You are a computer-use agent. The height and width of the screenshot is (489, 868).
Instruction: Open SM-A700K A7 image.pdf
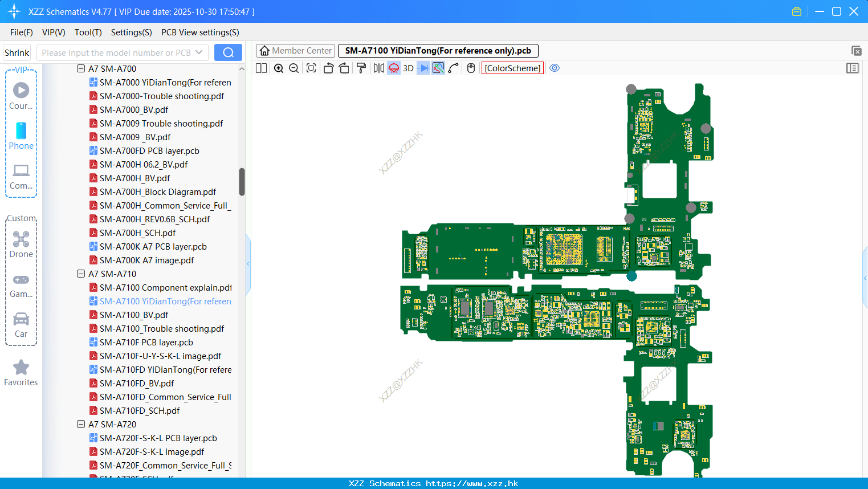pos(146,260)
